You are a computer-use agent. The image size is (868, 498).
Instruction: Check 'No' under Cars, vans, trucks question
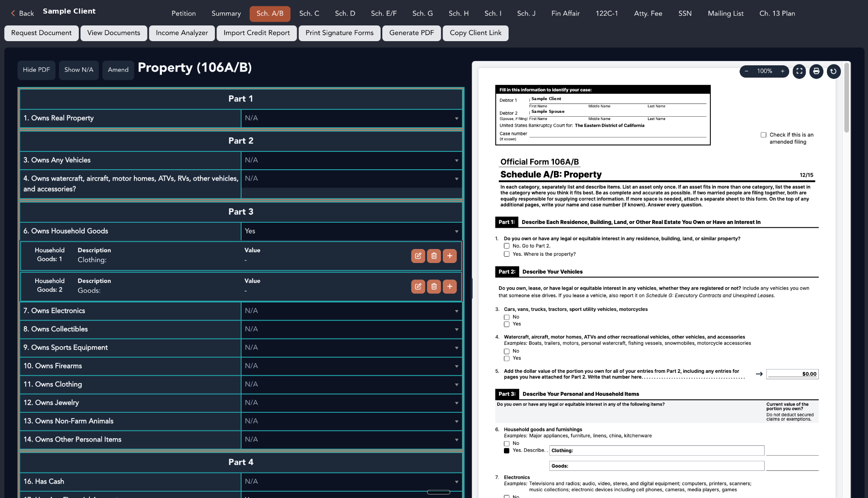click(506, 317)
